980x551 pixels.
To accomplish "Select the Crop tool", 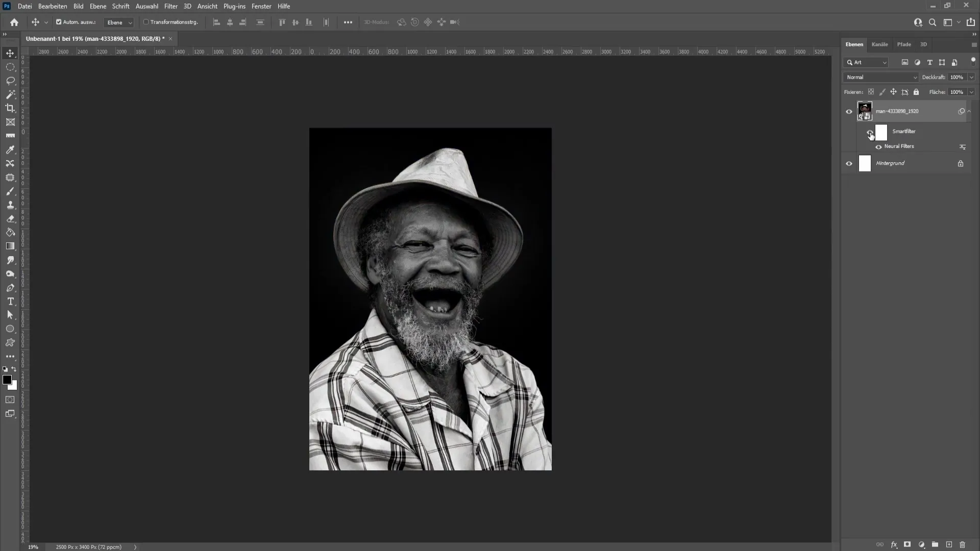I will pyautogui.click(x=11, y=108).
